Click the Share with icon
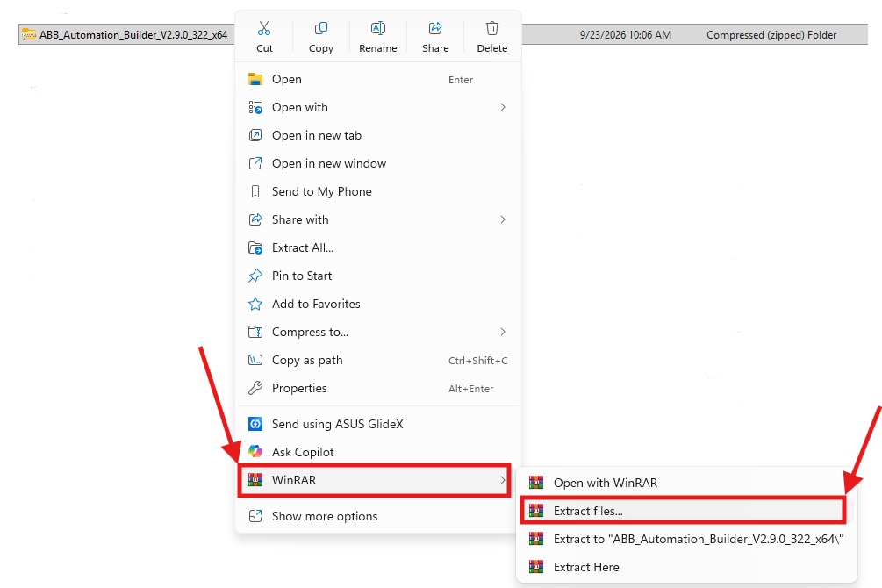The image size is (882, 588). coord(255,219)
